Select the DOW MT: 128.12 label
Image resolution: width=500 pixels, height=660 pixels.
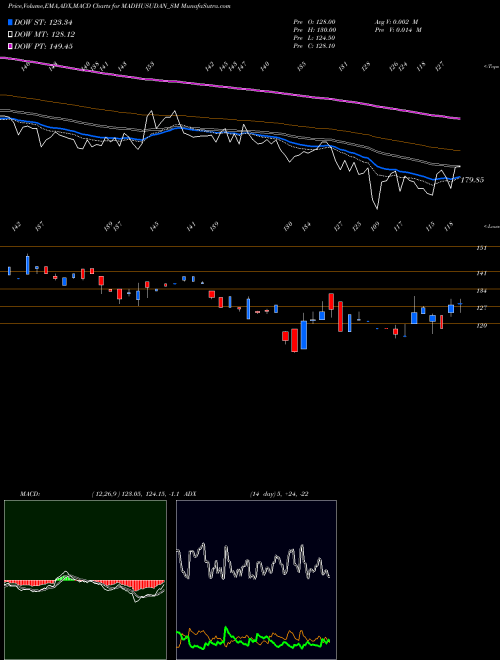click(x=44, y=34)
